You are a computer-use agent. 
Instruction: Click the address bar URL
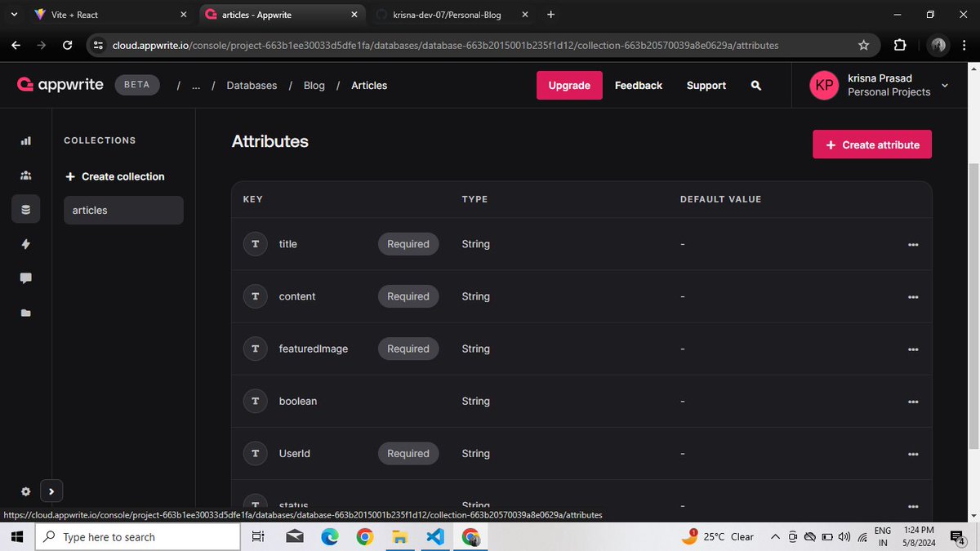click(x=445, y=46)
